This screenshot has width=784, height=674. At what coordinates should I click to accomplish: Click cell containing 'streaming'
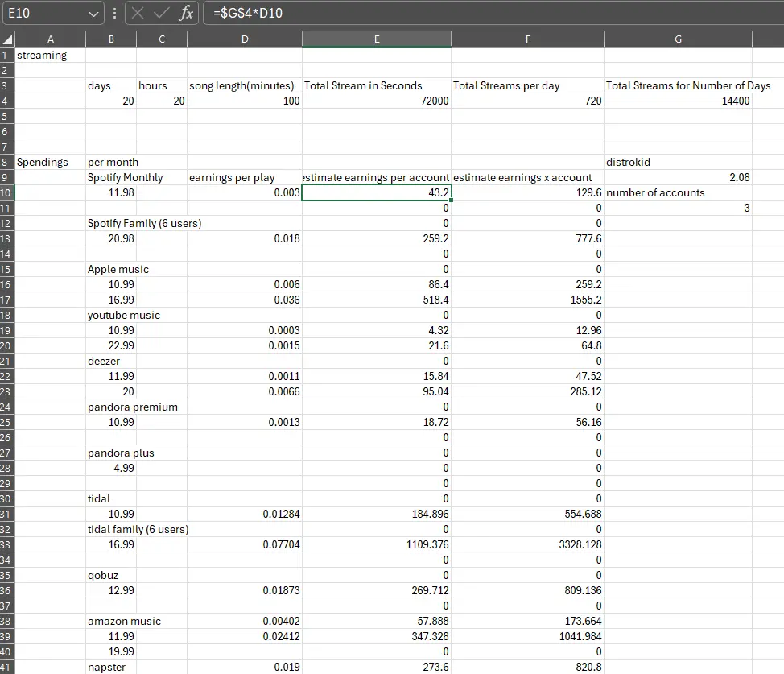(51, 55)
